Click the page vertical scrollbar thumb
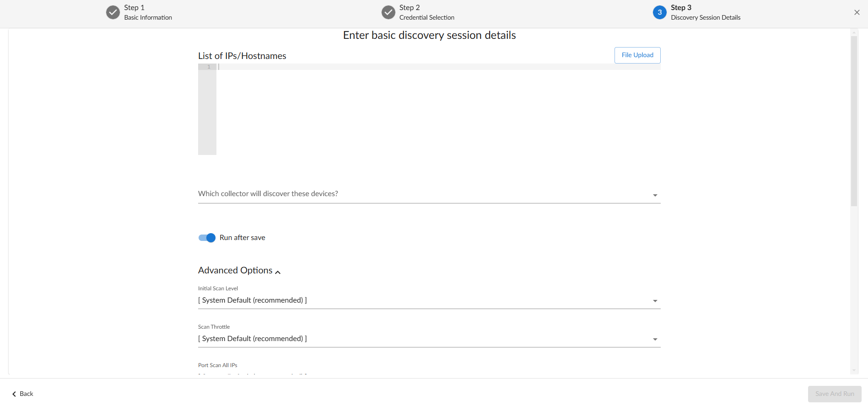This screenshot has height=411, width=868. point(854,121)
